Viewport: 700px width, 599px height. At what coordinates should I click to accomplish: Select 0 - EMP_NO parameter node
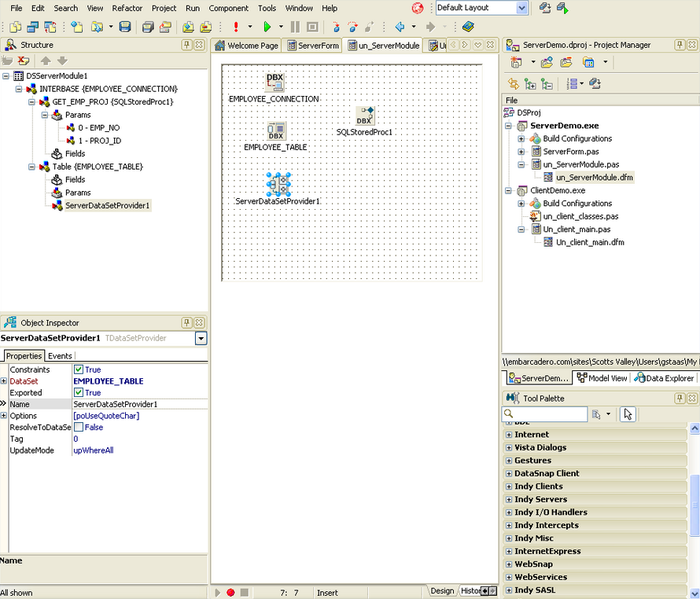pyautogui.click(x=99, y=128)
